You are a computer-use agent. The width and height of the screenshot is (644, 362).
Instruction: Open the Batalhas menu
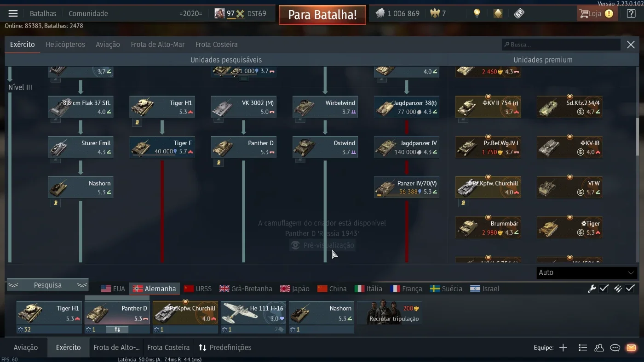coord(43,14)
